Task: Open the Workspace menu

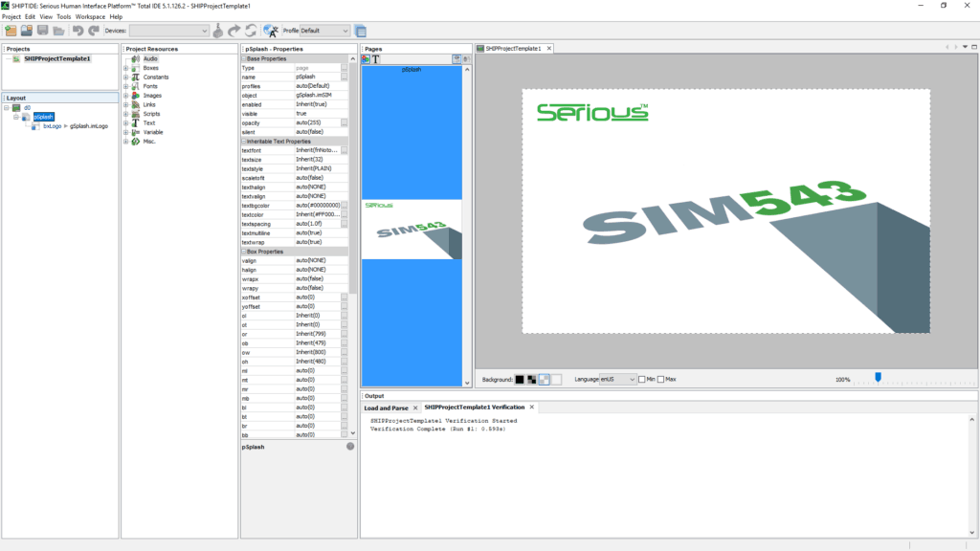Action: [x=90, y=17]
